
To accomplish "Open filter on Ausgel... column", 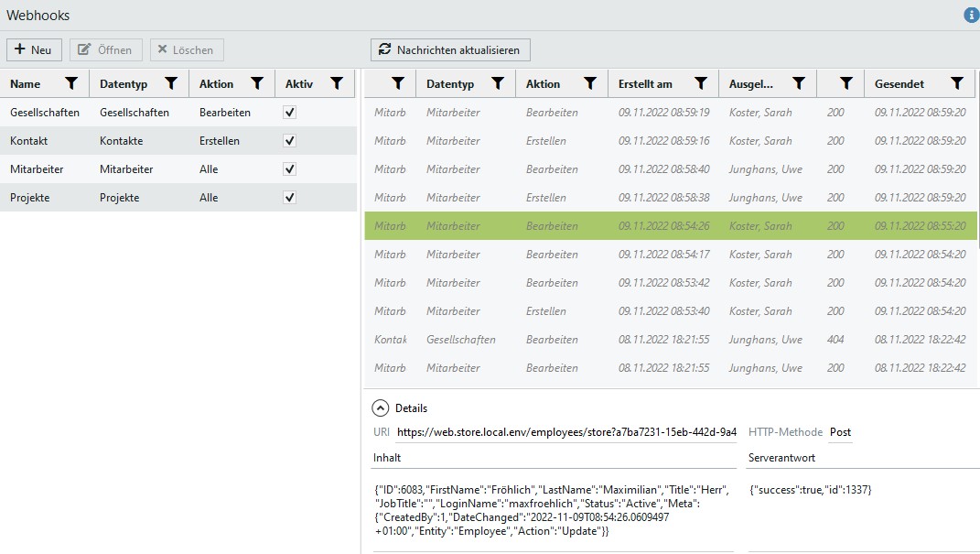I will click(x=799, y=83).
